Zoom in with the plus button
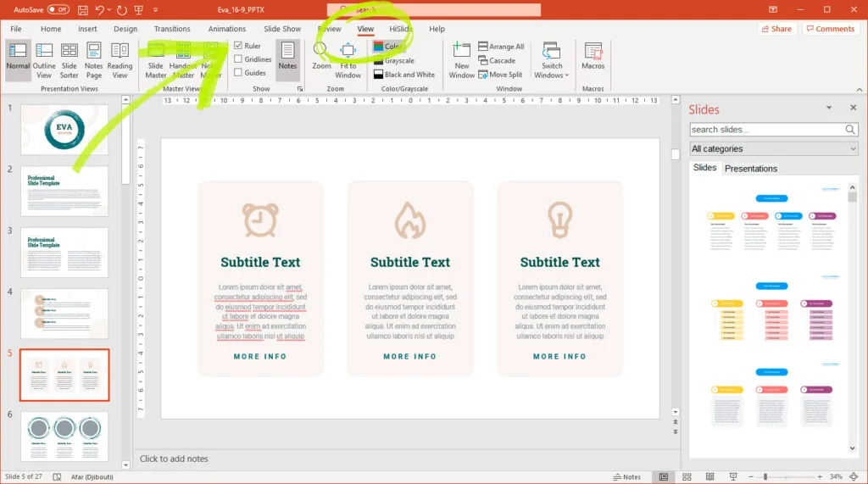Viewport: 868px width, 484px height. (x=820, y=477)
